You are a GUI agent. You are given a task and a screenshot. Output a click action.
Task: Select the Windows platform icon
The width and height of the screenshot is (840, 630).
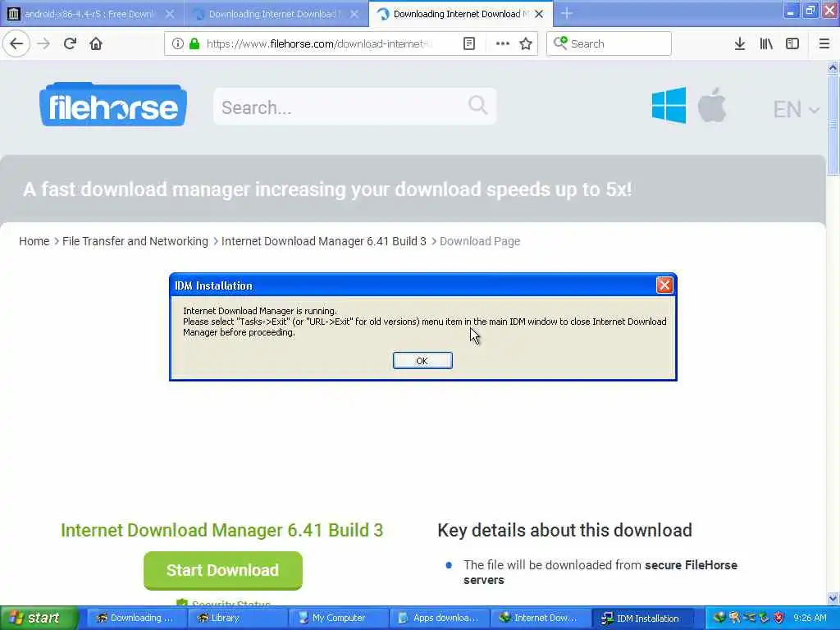(x=669, y=106)
